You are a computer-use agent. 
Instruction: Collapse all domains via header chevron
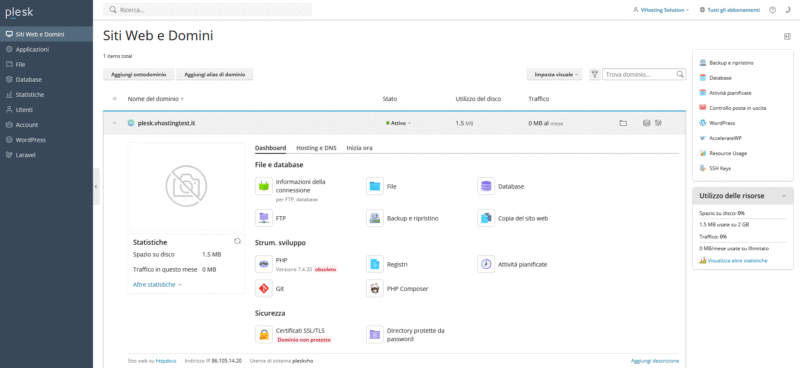(115, 99)
